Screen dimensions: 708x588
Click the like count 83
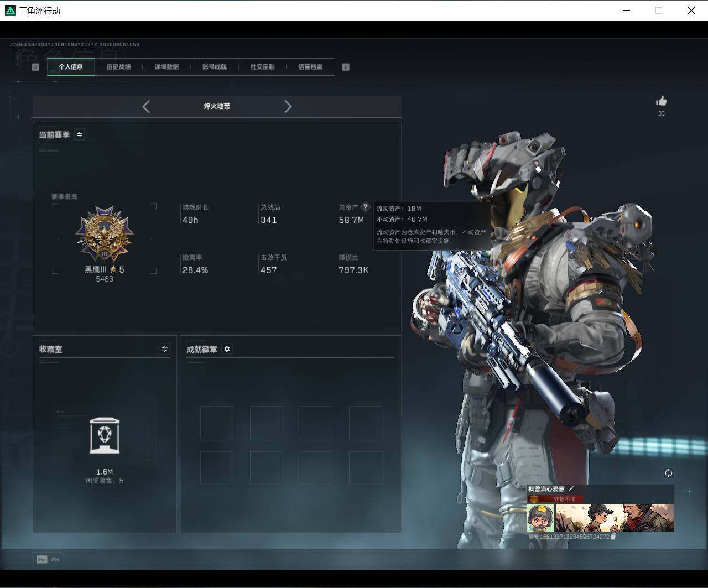point(662,113)
